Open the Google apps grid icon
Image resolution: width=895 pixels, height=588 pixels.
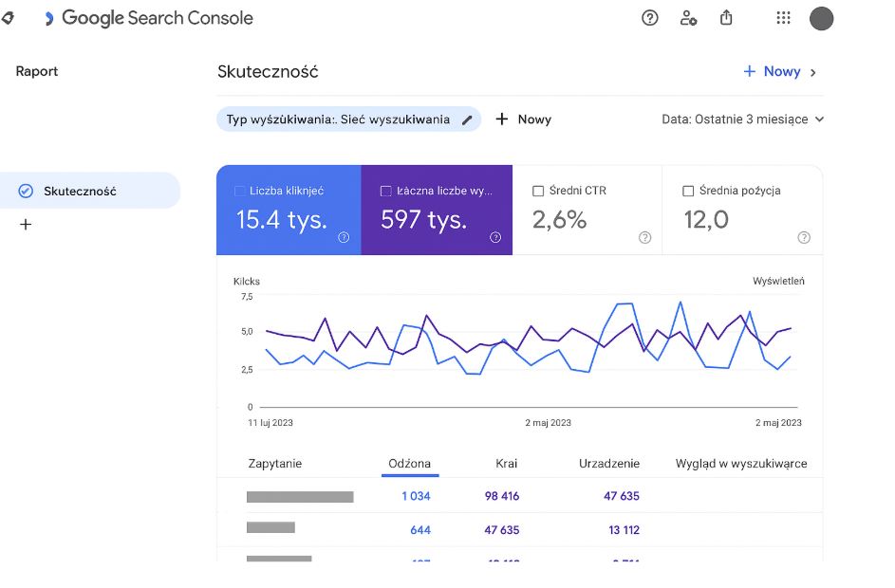pyautogui.click(x=783, y=18)
